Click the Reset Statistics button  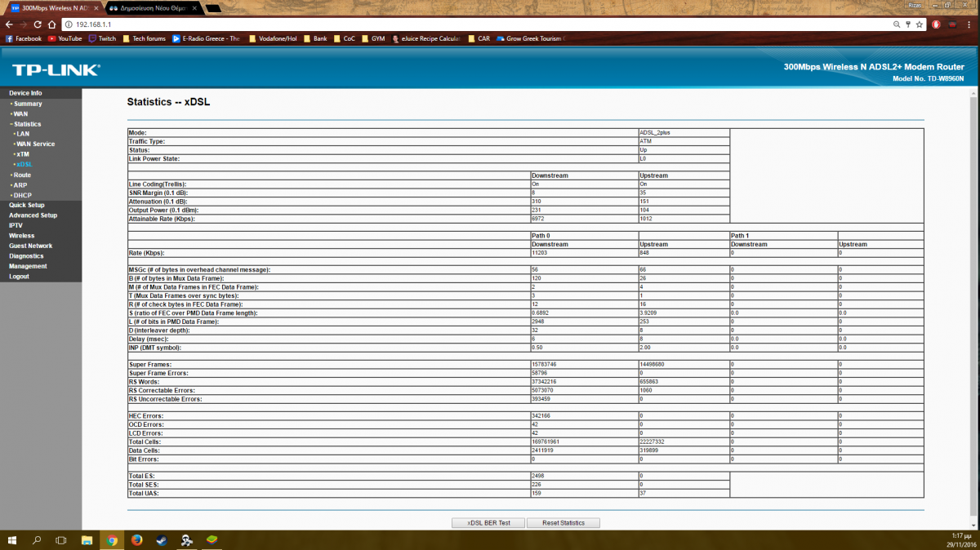tap(563, 522)
